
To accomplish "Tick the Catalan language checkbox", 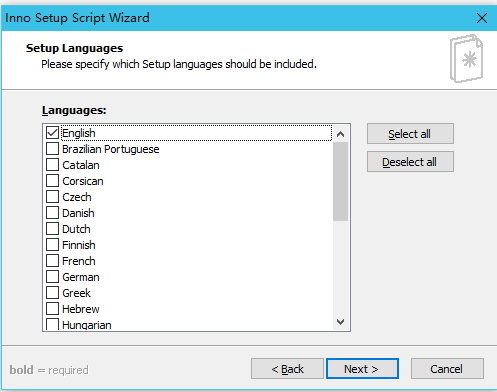I will (52, 165).
